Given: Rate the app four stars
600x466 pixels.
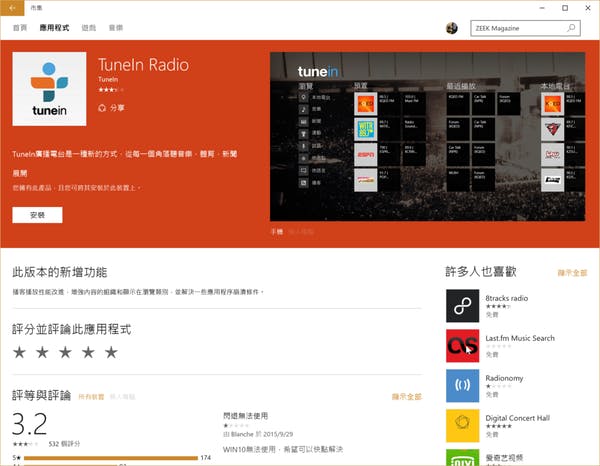Looking at the screenshot, I should pos(88,352).
